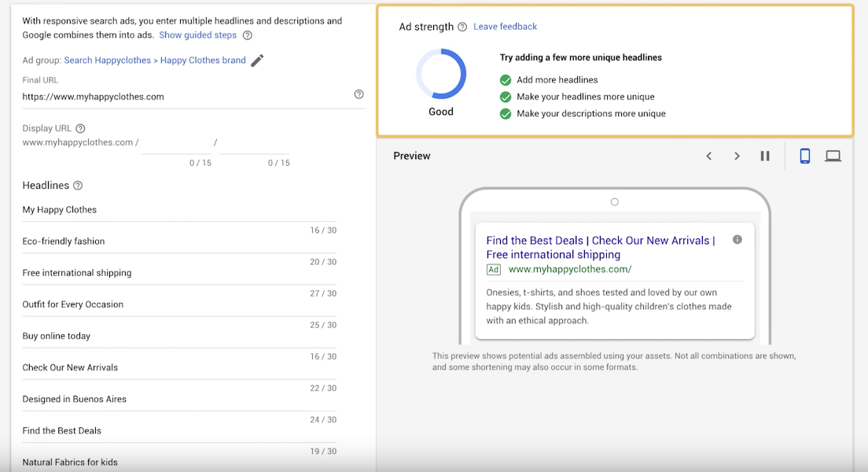Click the Ad strength circular gauge
The width and height of the screenshot is (868, 472).
(x=441, y=74)
